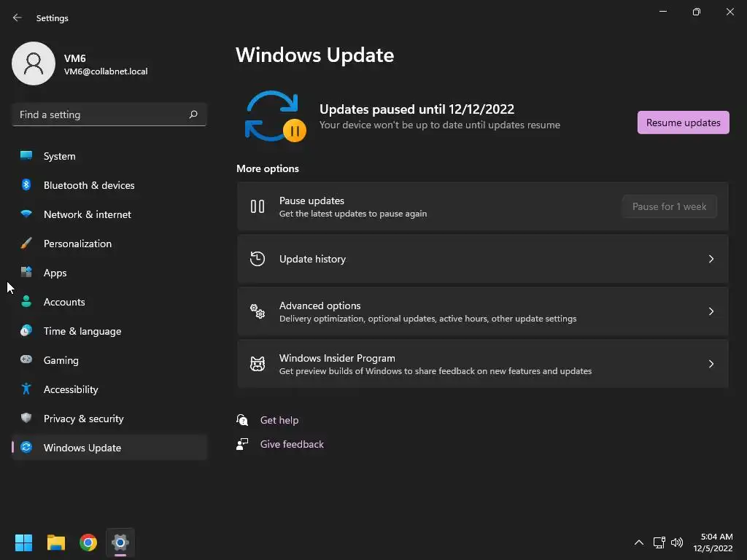The image size is (747, 560).
Task: Expand Advanced options chevron
Action: coord(711,311)
